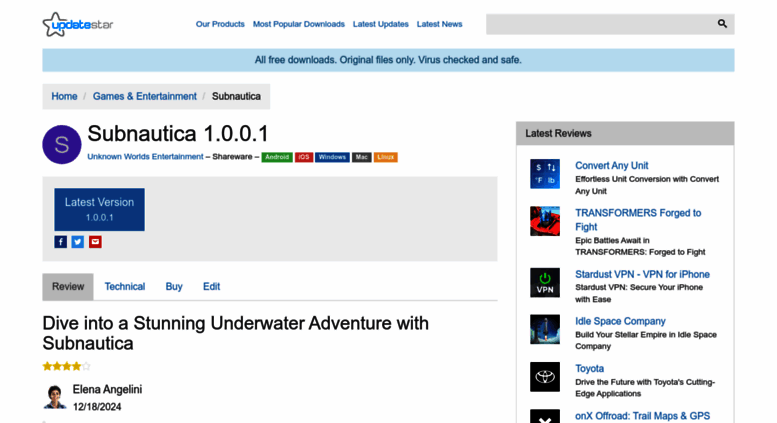Viewport: 777px width, 423px height.
Task: Click the Toyota logo icon
Action: (545, 377)
